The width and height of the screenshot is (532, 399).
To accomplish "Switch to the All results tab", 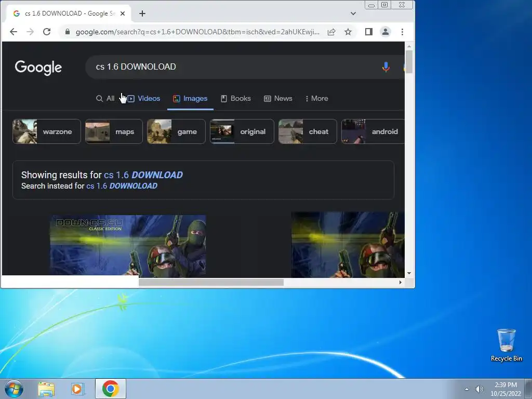I will pyautogui.click(x=105, y=98).
